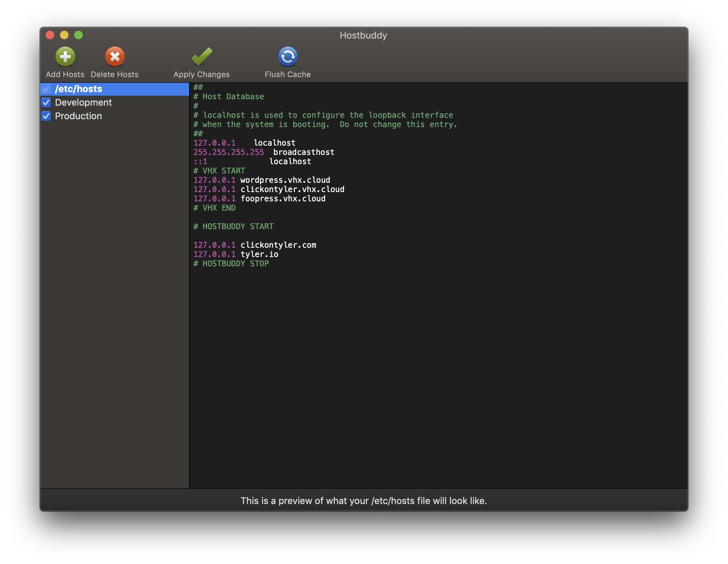Image resolution: width=728 pixels, height=564 pixels.
Task: Click the Delete Hosts red X icon
Action: coord(114,56)
